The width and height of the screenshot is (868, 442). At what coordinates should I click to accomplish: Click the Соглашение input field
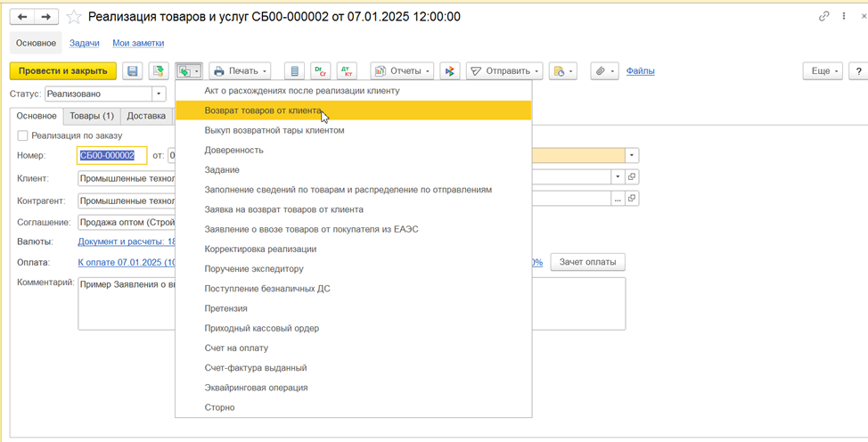pyautogui.click(x=127, y=222)
